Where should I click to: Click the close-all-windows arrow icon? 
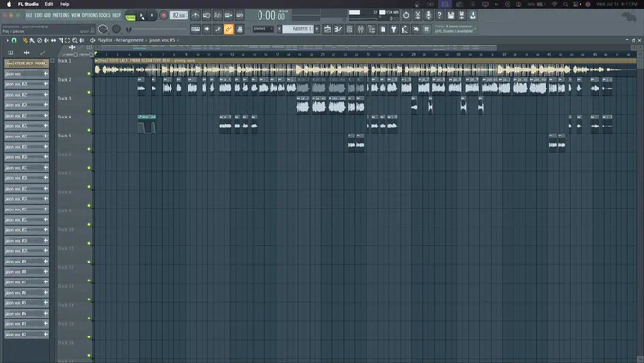(x=416, y=29)
